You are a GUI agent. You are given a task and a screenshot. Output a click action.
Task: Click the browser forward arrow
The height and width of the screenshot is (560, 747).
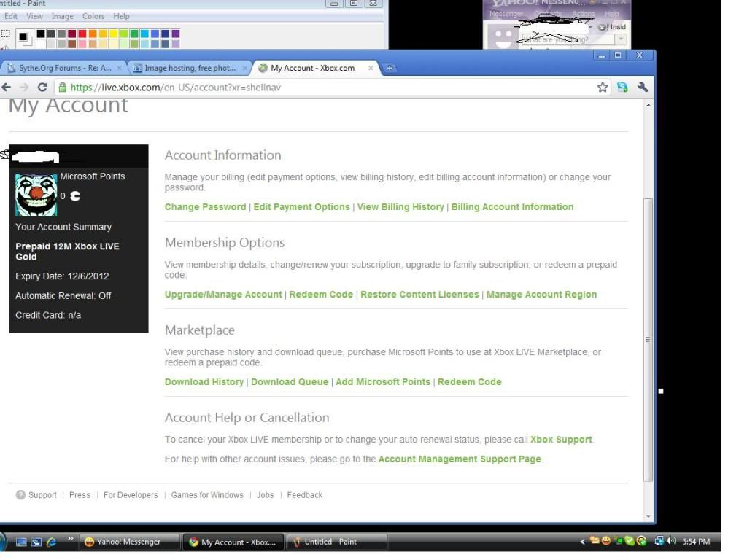[x=24, y=87]
